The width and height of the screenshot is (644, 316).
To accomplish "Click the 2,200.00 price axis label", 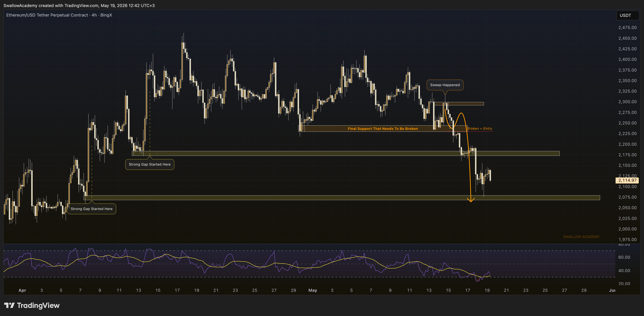I will [628, 144].
